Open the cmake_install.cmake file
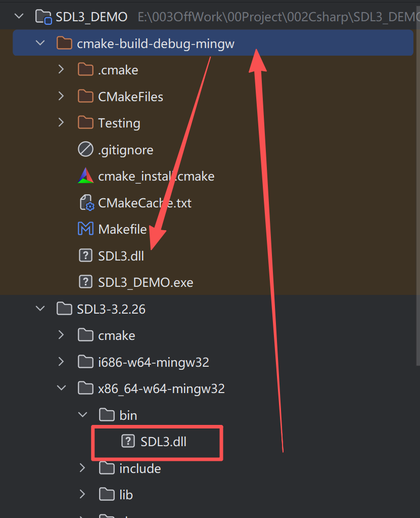 coord(156,177)
